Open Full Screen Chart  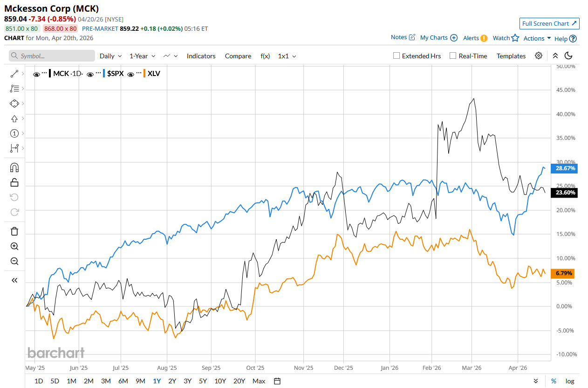[x=549, y=23]
